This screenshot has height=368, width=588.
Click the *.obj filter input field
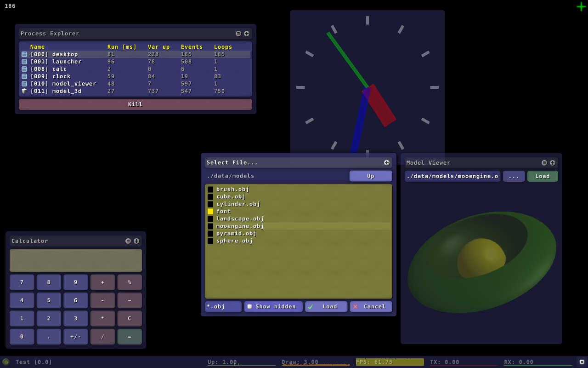(223, 307)
